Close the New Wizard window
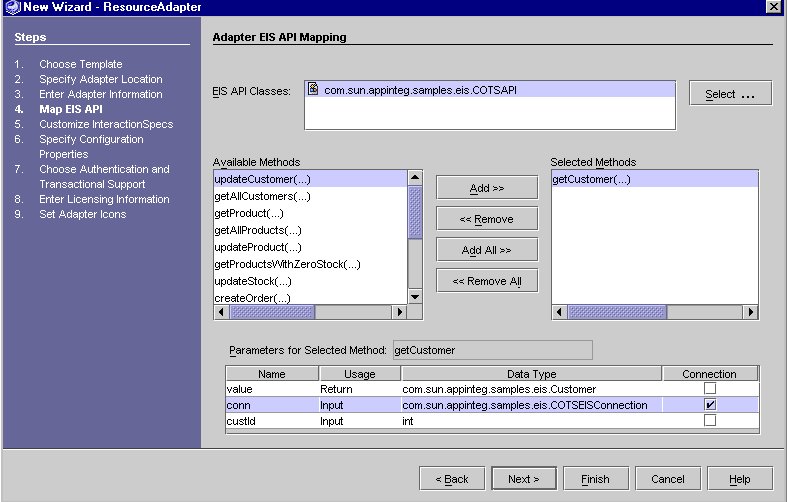This screenshot has height=502, width=787. (773, 7)
